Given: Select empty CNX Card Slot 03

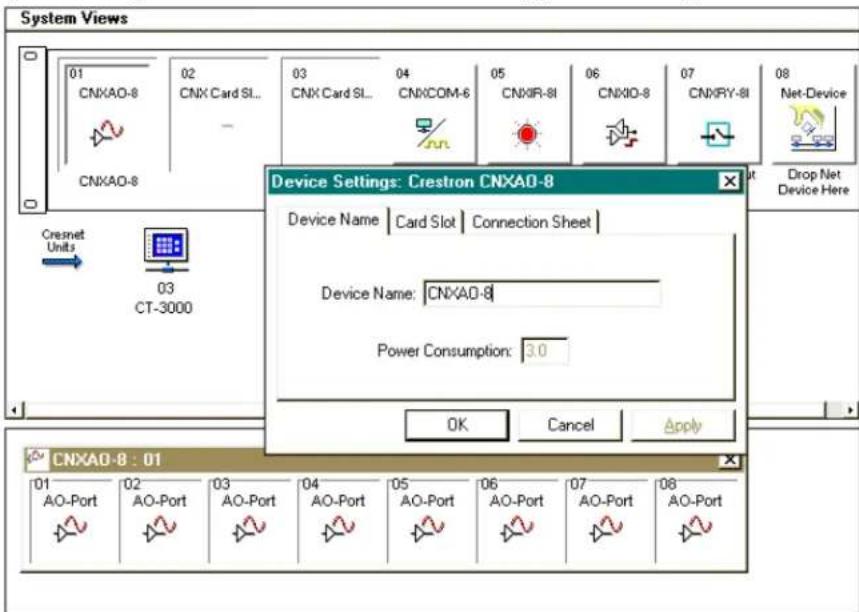Looking at the screenshot, I should [x=330, y=112].
